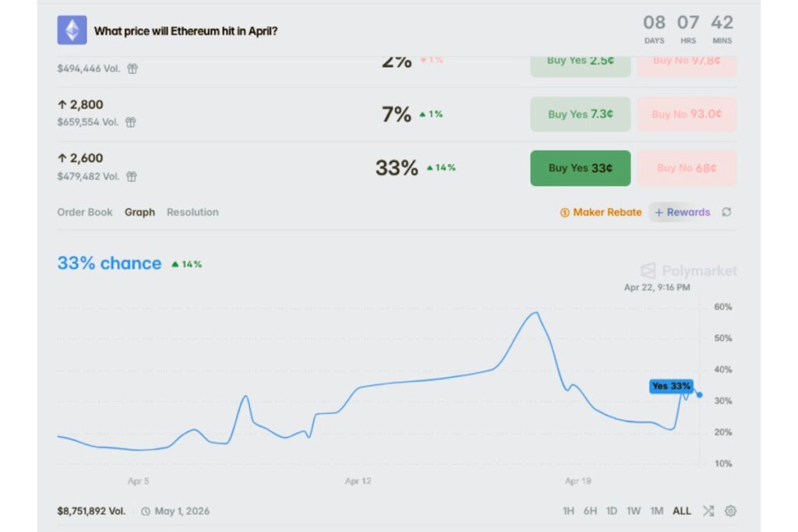
Task: Click the shuffle arrows icon below chart
Action: pos(708,511)
